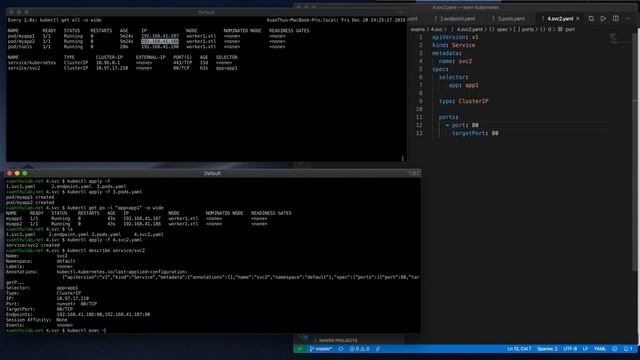Open the More Actions ellipsis in editor toolbar
Screen dimensions: 640x360
[628, 18]
